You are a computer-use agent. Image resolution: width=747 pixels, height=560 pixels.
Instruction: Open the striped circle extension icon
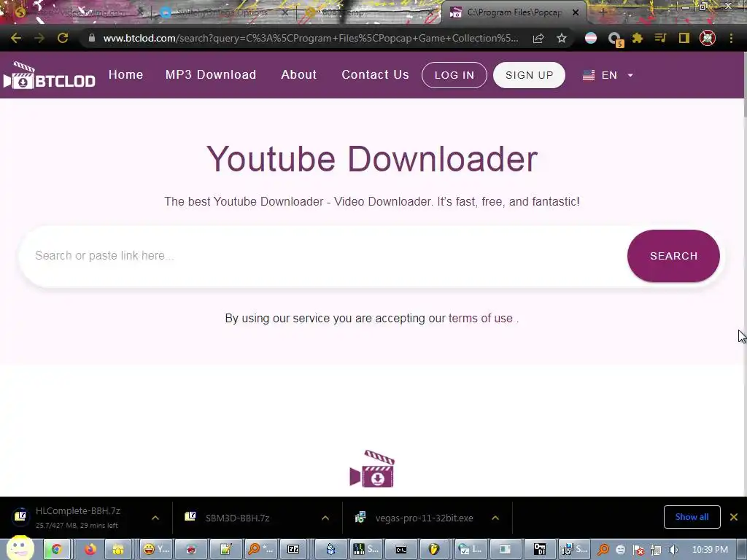pos(591,38)
